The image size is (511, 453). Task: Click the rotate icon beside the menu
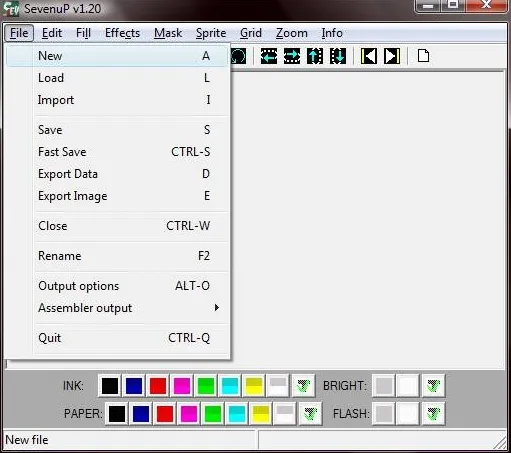click(239, 56)
